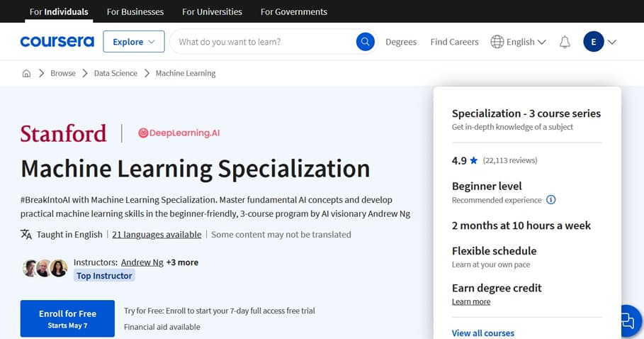Image resolution: width=644 pixels, height=339 pixels.
Task: Select the For Governments tab
Action: pos(293,11)
